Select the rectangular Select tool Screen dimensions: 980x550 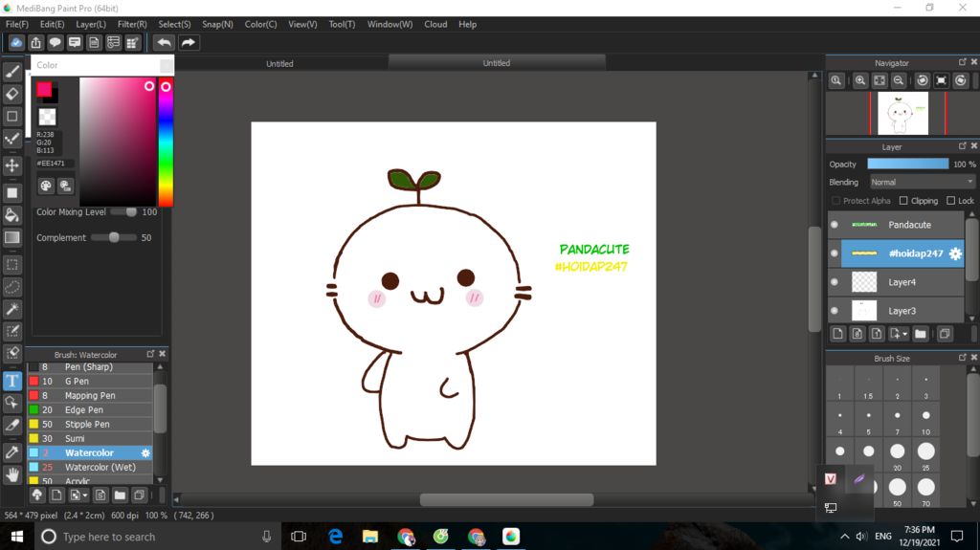pos(11,264)
